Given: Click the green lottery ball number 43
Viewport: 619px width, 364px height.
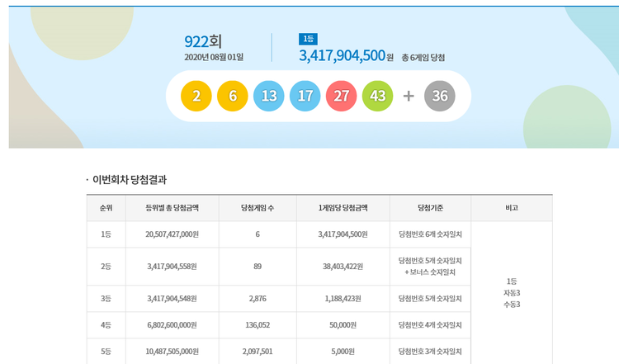Looking at the screenshot, I should (x=378, y=96).
